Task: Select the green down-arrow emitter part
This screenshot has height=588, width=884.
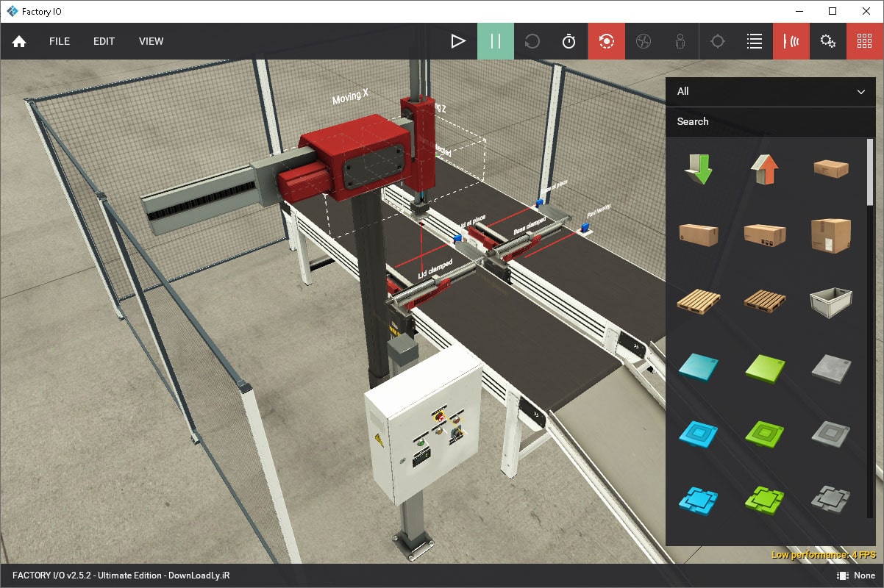Action: coord(698,169)
